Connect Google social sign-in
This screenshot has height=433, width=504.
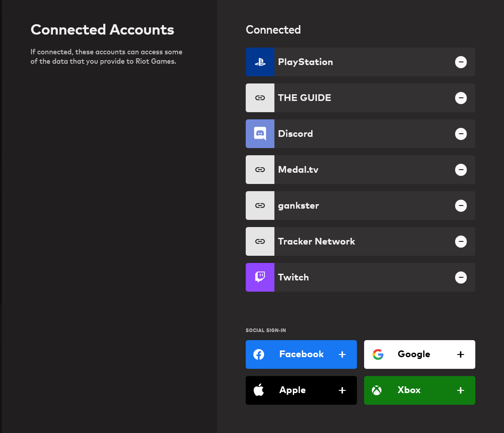[x=419, y=354]
